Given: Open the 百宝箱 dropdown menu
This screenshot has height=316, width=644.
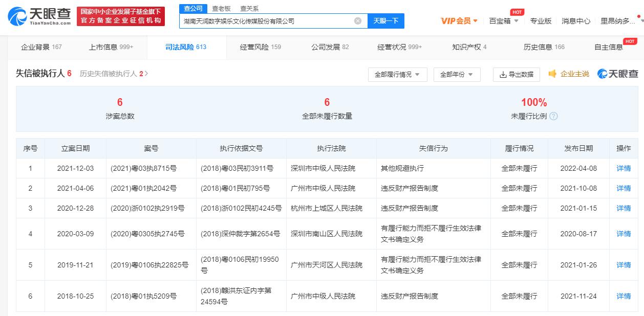Looking at the screenshot, I should point(504,21).
